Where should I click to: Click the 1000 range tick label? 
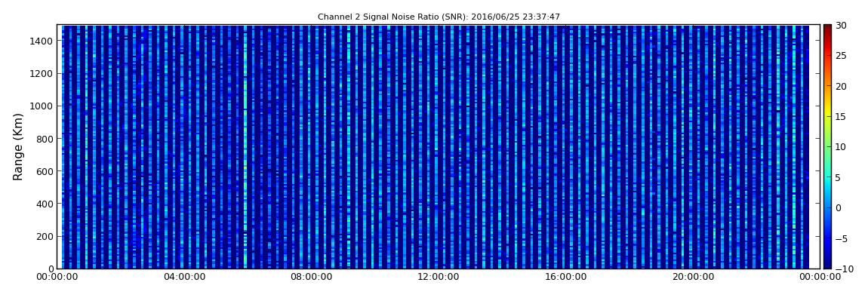(x=42, y=106)
